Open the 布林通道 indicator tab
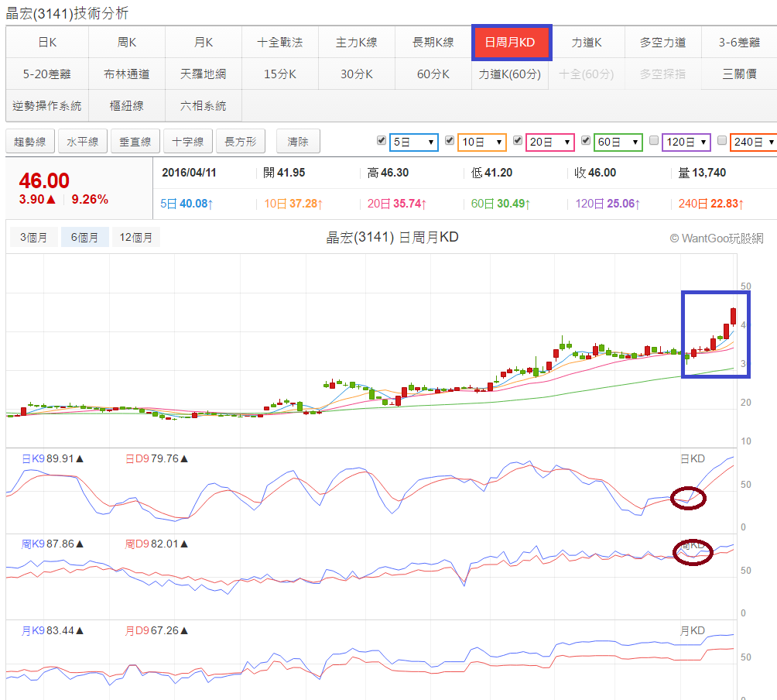Screen dimensions: 777x700 pos(126,74)
